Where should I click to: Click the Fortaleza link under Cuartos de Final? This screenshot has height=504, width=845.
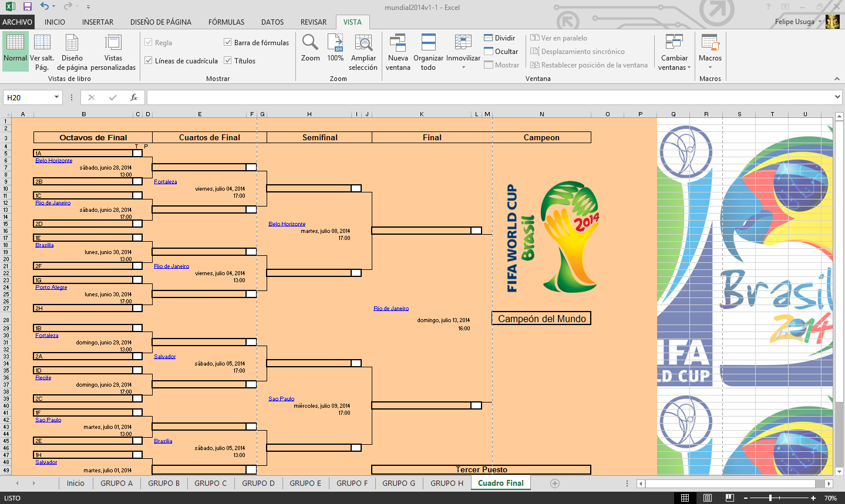tap(166, 181)
